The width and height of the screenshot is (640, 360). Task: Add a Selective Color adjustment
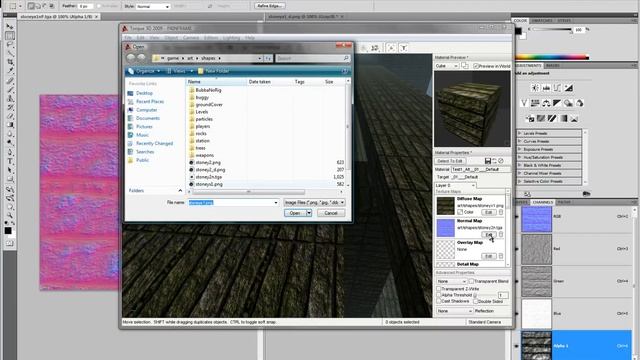(574, 119)
